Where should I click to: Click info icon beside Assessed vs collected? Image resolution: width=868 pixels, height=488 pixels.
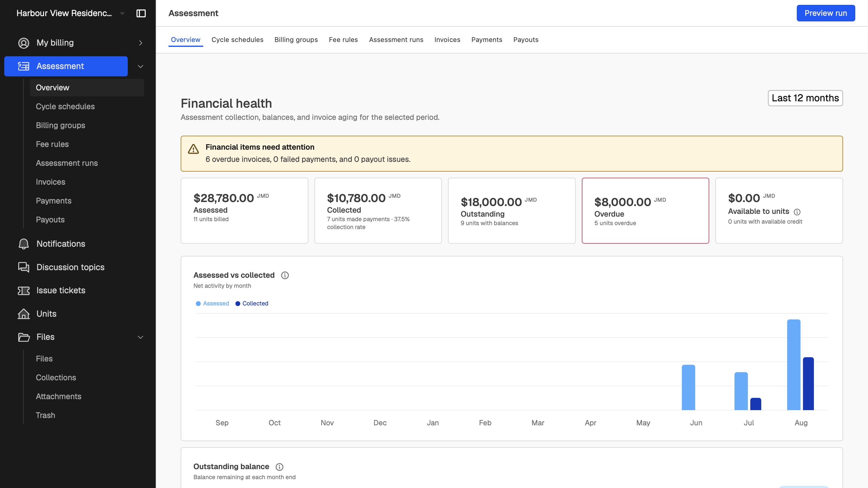(x=285, y=275)
